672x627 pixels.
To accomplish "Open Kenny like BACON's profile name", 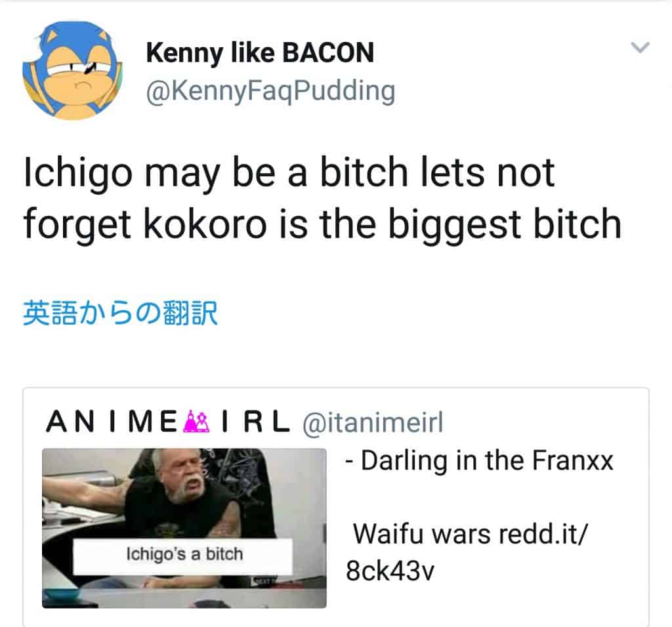I will tap(260, 52).
